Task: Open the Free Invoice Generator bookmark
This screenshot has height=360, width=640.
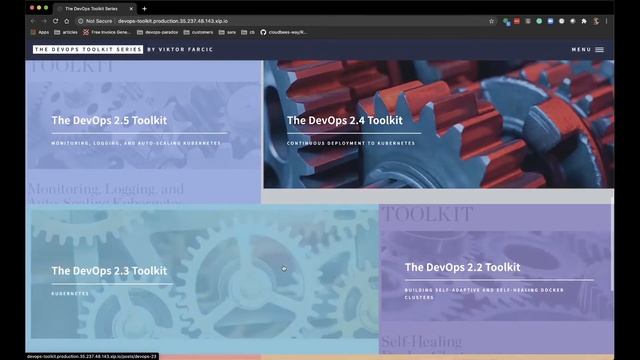Action: click(x=107, y=32)
